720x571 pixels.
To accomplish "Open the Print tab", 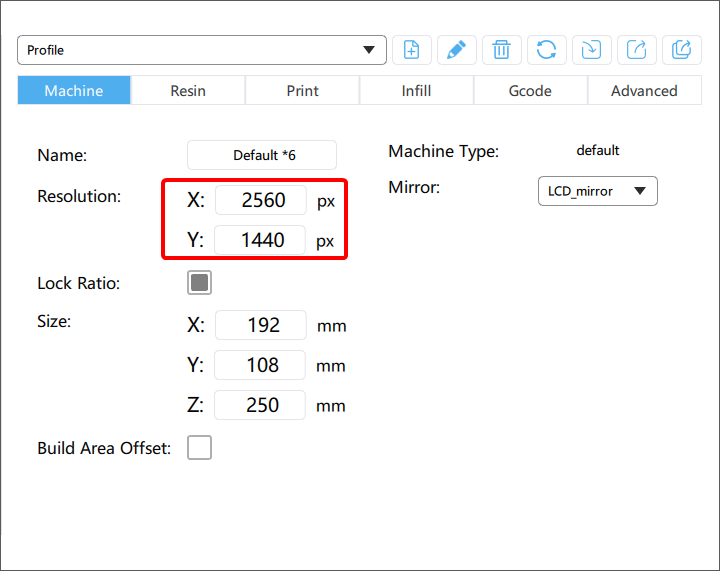I will [302, 90].
